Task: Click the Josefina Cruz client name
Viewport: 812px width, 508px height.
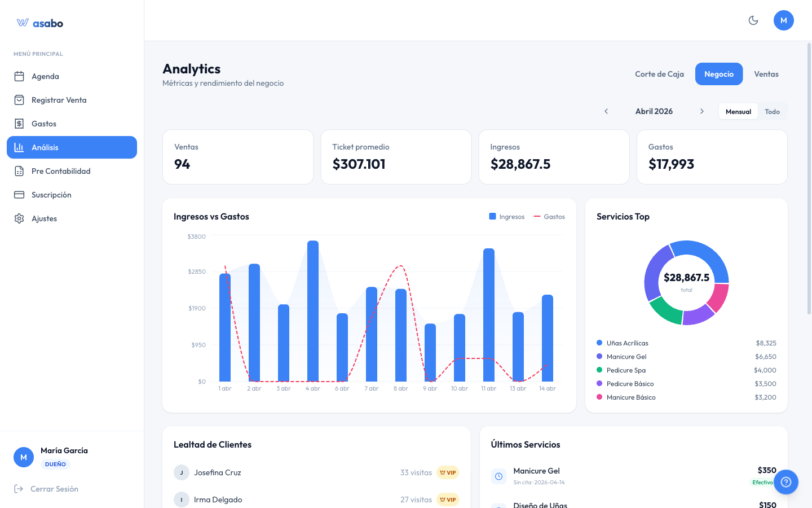Action: point(218,472)
